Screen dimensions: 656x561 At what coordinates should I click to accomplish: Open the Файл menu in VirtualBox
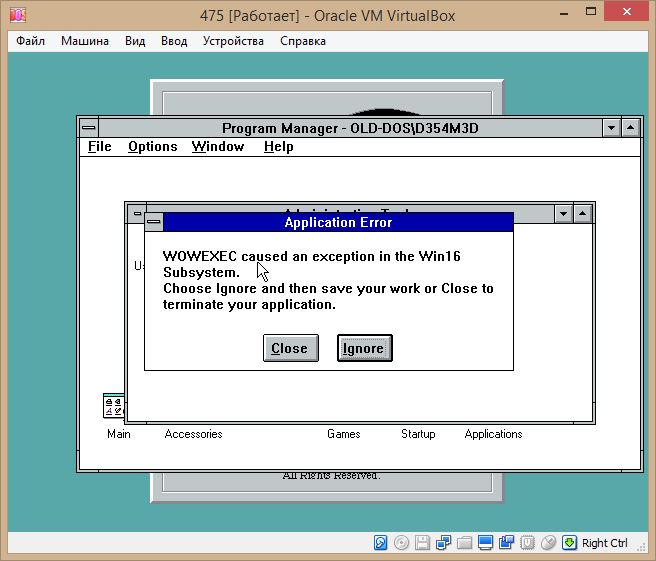coord(31,41)
